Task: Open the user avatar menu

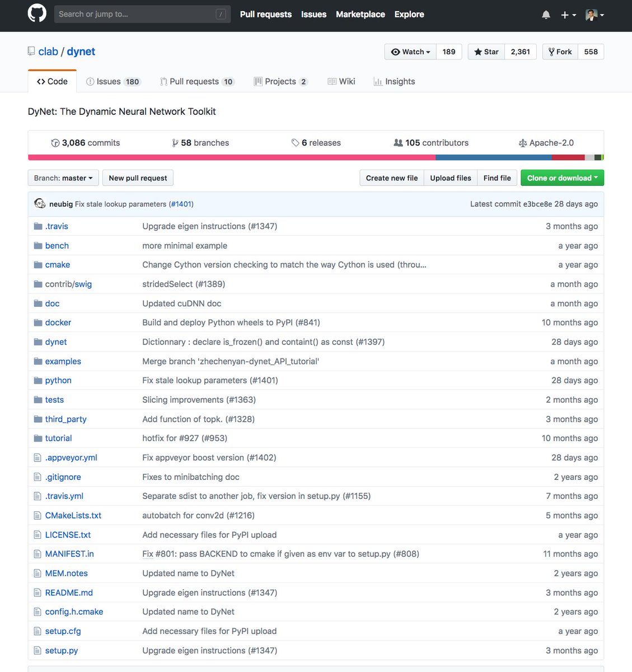Action: coord(594,15)
